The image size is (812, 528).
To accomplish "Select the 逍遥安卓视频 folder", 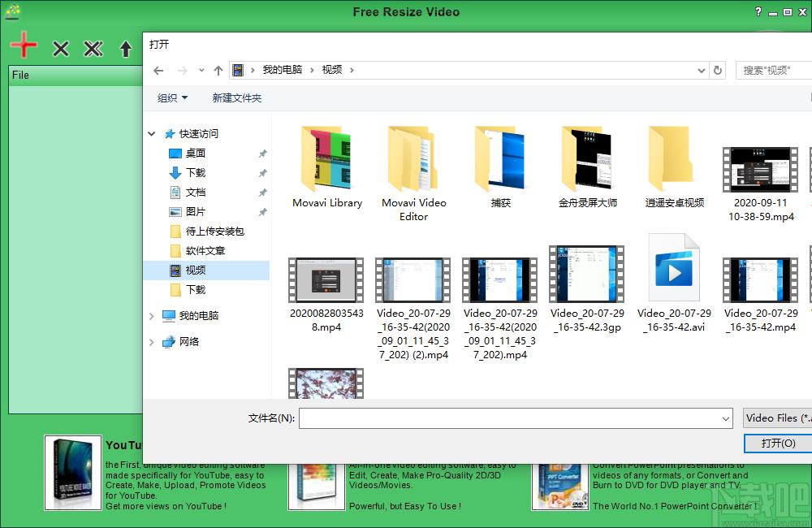I will pyautogui.click(x=674, y=167).
